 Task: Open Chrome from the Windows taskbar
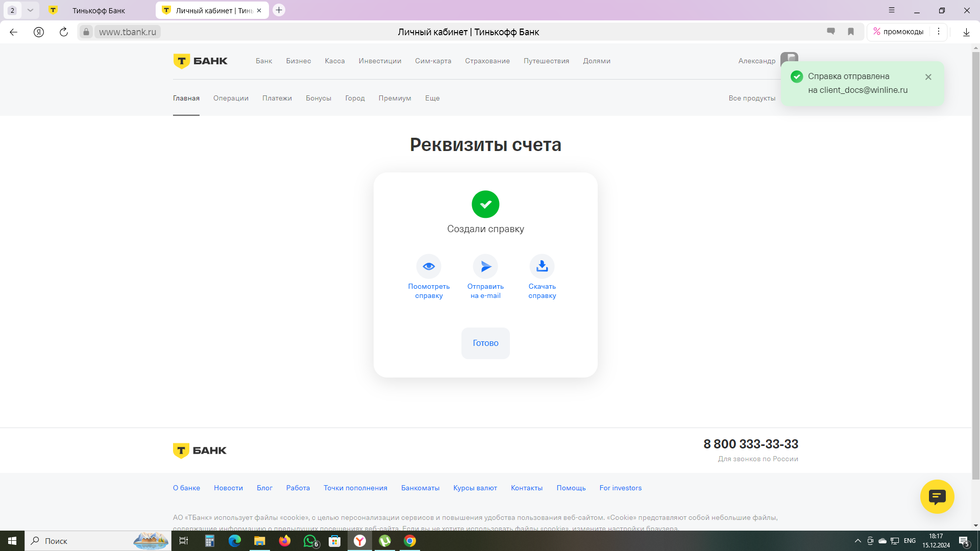point(410,541)
